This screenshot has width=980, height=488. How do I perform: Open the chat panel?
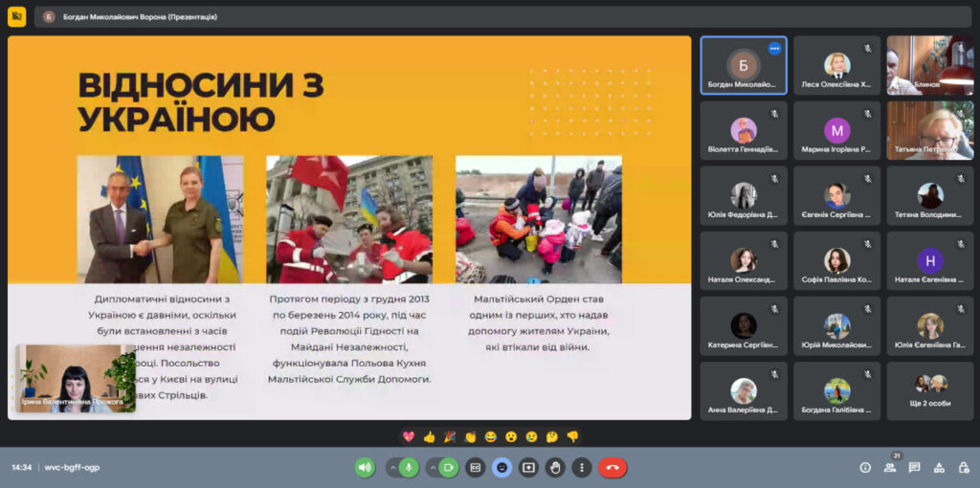914,468
